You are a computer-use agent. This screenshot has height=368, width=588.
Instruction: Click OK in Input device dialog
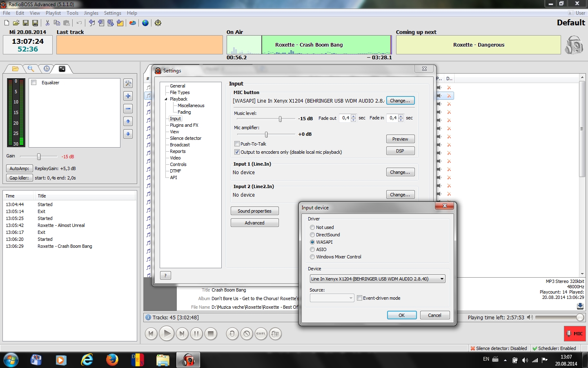tap(402, 315)
